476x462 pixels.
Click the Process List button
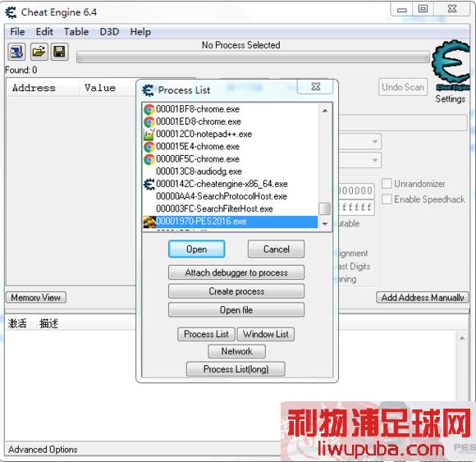(206, 334)
